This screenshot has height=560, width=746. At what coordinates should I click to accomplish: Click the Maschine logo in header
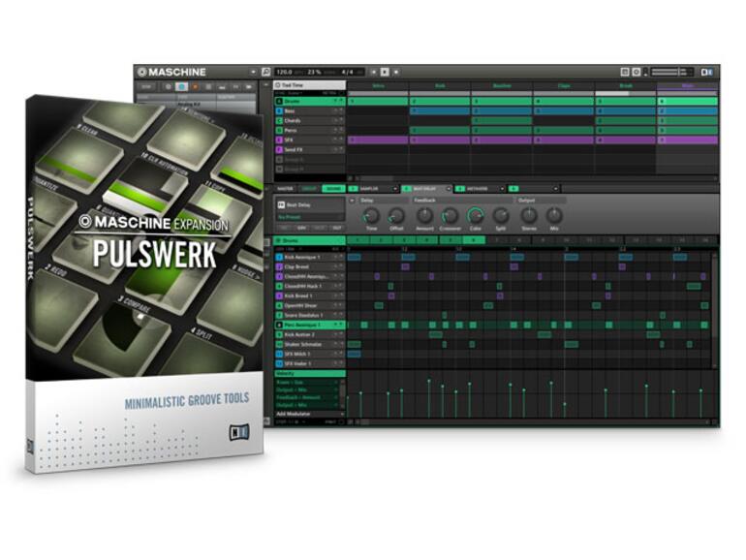tap(171, 73)
